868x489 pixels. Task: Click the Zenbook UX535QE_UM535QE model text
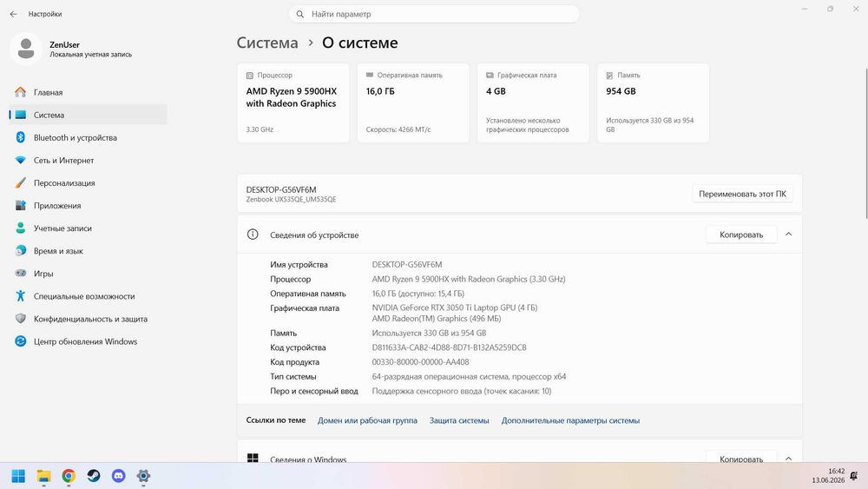pos(291,200)
